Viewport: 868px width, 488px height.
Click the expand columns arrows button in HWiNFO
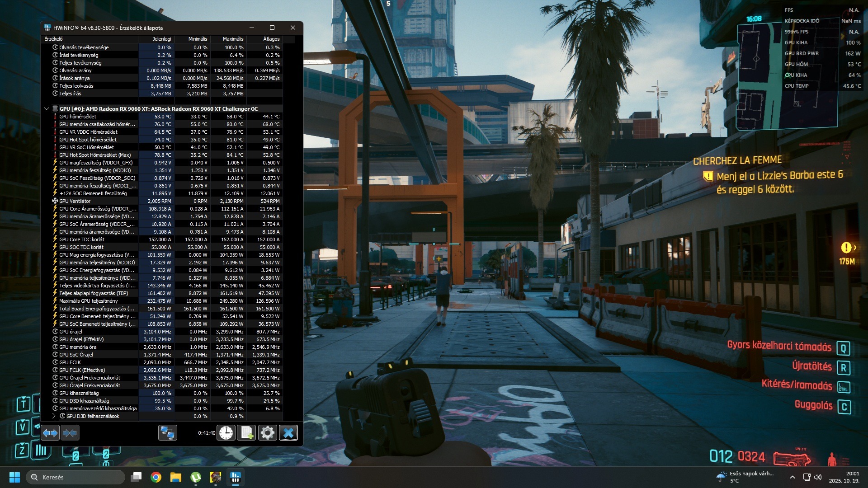(x=50, y=433)
